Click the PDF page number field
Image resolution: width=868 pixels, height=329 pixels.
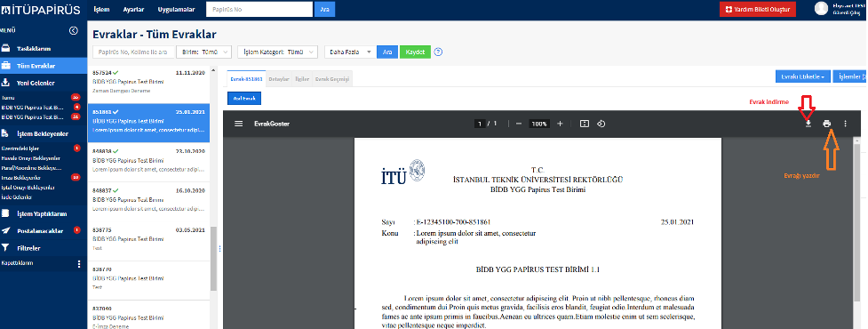(x=480, y=124)
